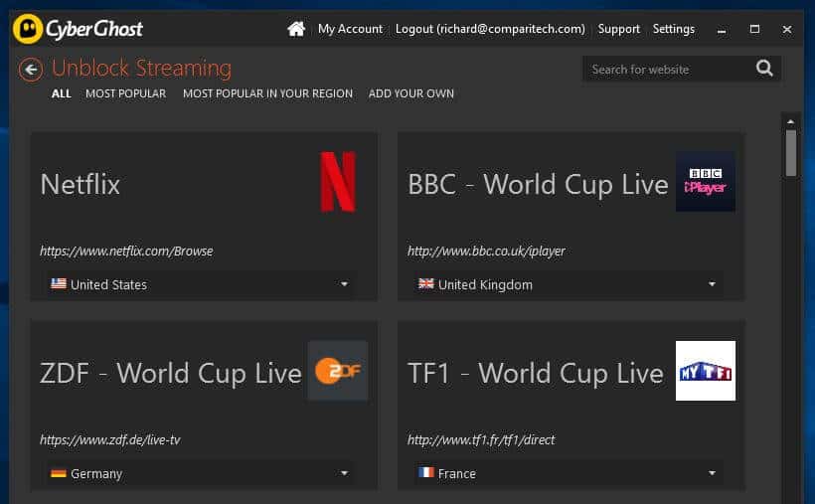Click the United Kingdom flag icon
The image size is (815, 504).
(x=426, y=283)
